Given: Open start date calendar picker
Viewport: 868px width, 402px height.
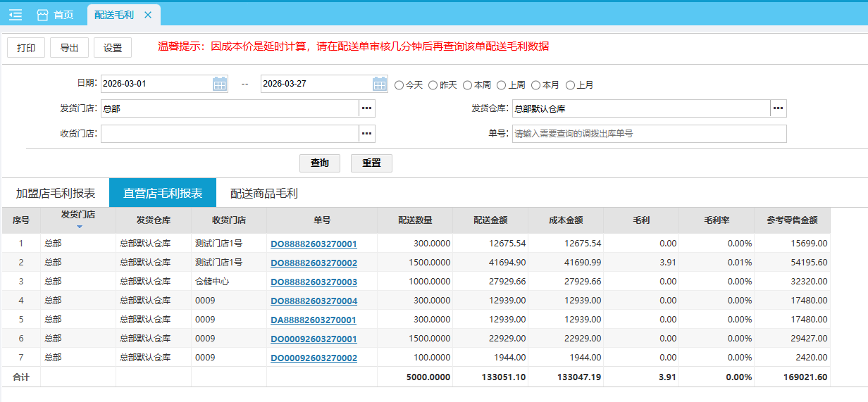Looking at the screenshot, I should tap(220, 84).
